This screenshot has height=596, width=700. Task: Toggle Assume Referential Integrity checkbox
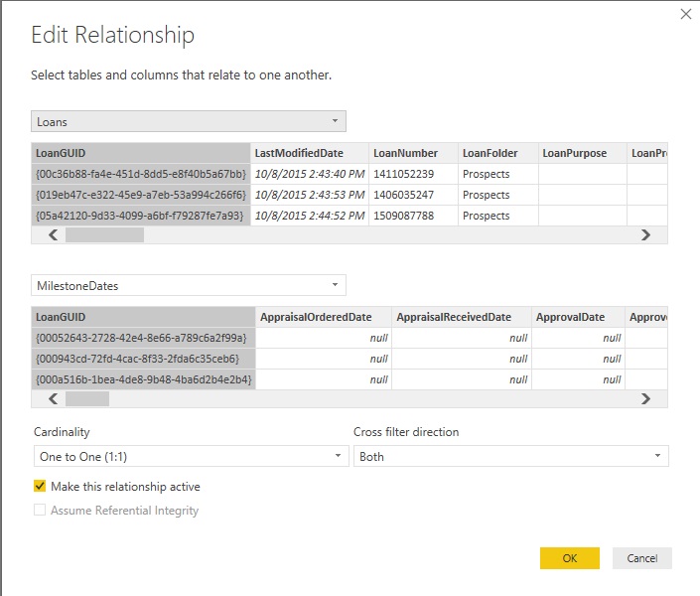click(x=40, y=510)
